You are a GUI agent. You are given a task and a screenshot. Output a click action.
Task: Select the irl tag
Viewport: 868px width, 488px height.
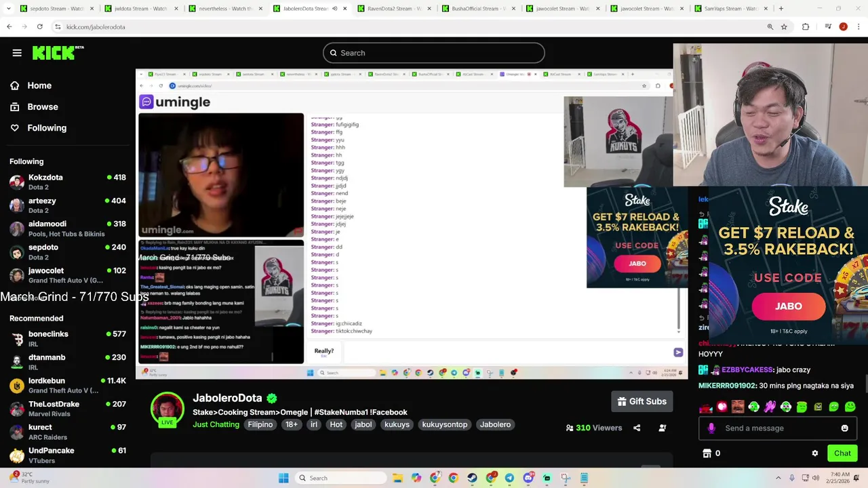(313, 424)
